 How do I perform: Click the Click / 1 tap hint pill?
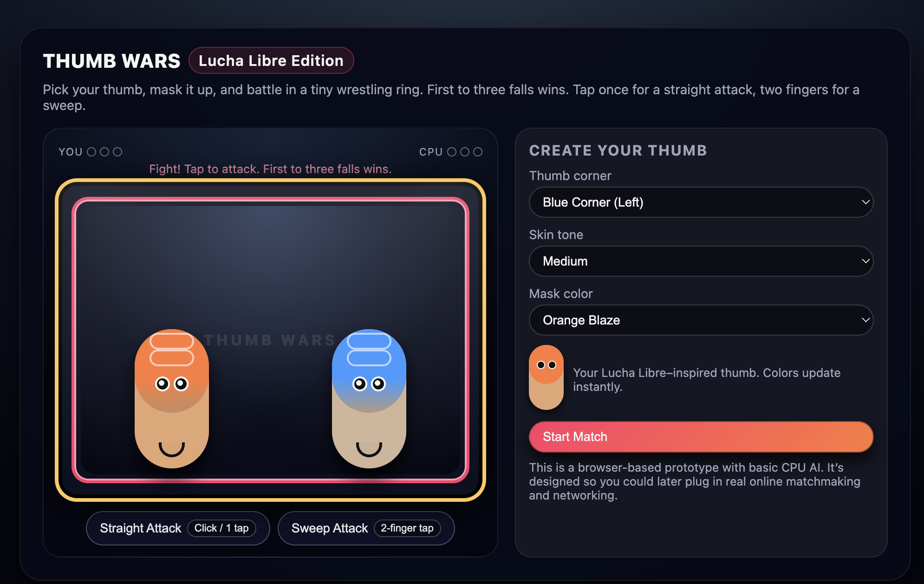[x=221, y=528]
